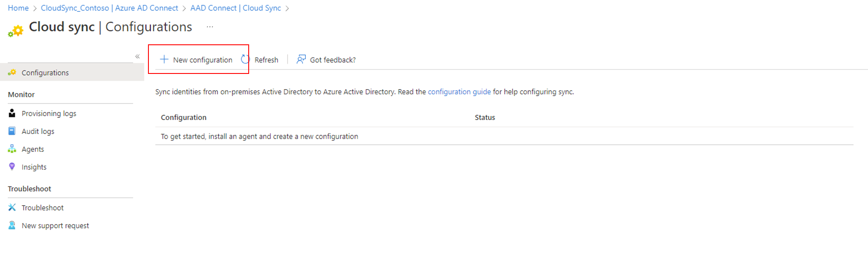Click the New support request person icon
This screenshot has height=270, width=868.
click(12, 225)
